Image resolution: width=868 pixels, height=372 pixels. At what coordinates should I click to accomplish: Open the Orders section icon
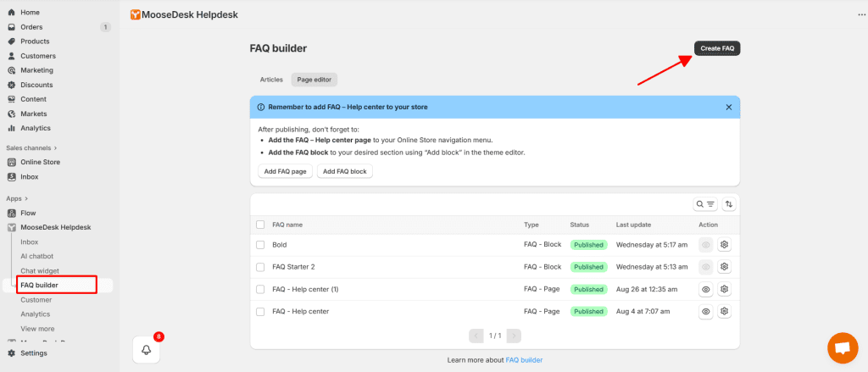point(11,27)
